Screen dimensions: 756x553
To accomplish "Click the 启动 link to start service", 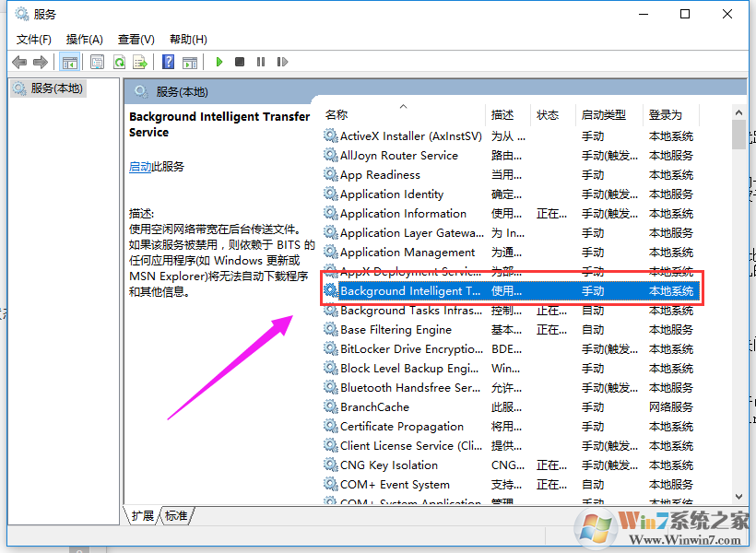I will [140, 167].
